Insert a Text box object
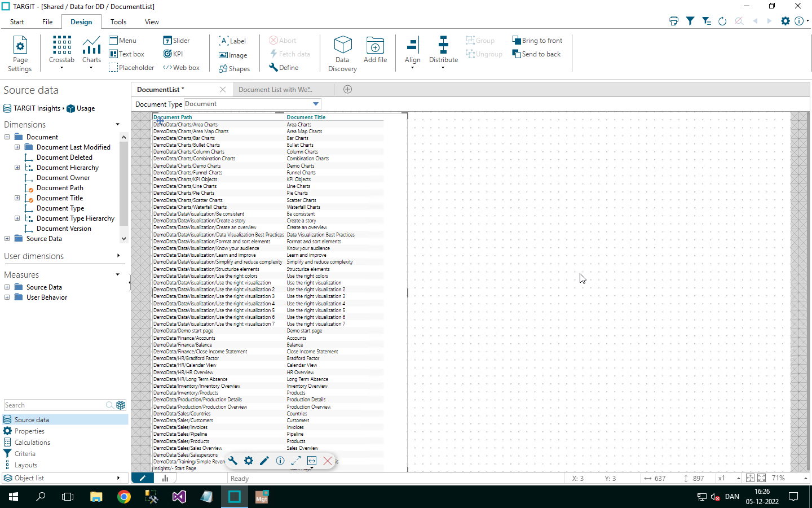The height and width of the screenshot is (508, 812). pyautogui.click(x=127, y=54)
